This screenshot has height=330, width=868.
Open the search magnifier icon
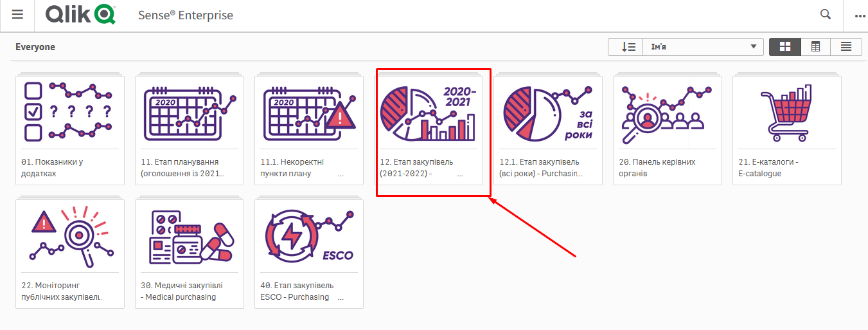click(x=826, y=15)
